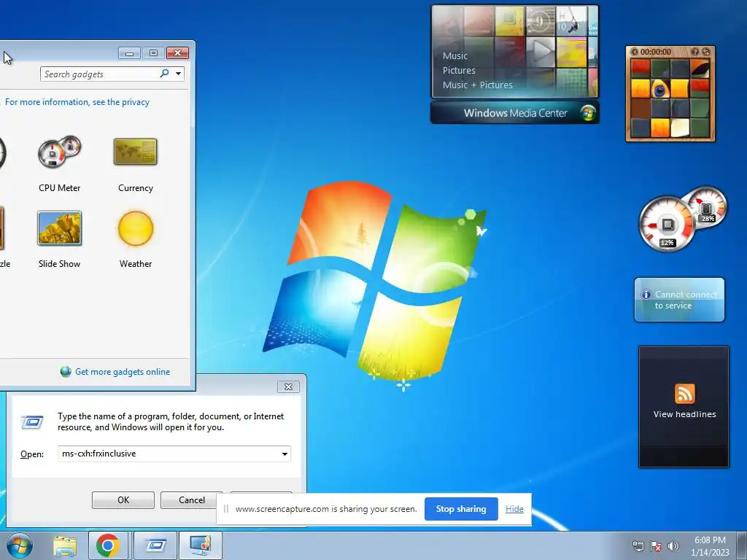Open the puzzle gadget help question mark
Image resolution: width=747 pixels, height=560 pixels.
[x=695, y=52]
